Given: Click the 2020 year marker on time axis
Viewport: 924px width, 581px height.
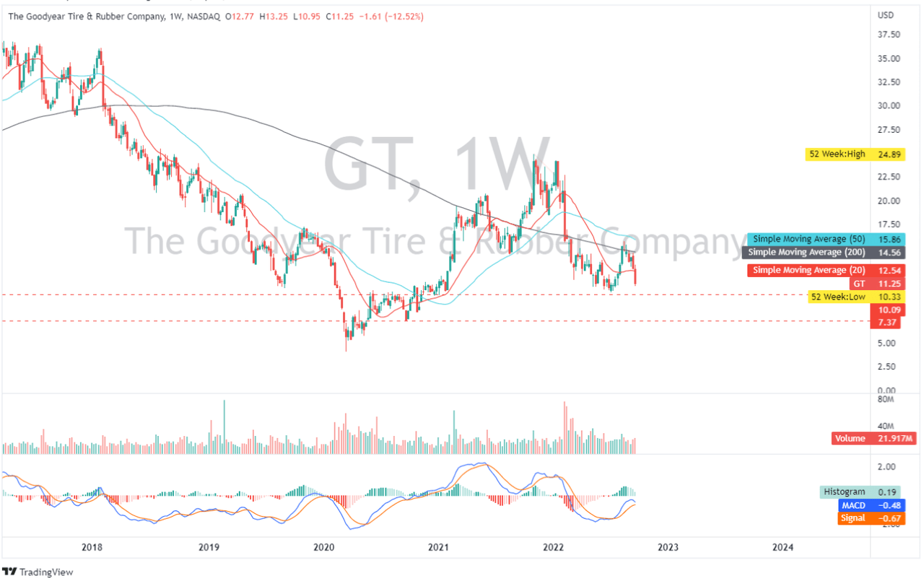Looking at the screenshot, I should 323,547.
